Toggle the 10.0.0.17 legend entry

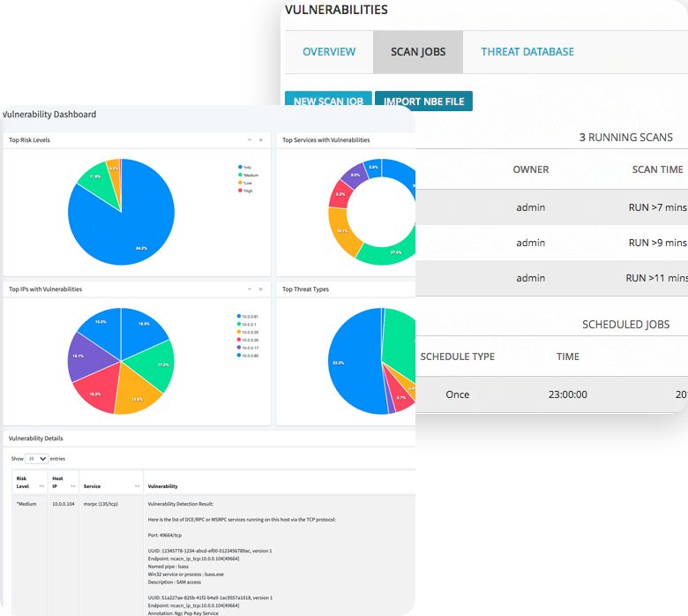click(x=248, y=348)
